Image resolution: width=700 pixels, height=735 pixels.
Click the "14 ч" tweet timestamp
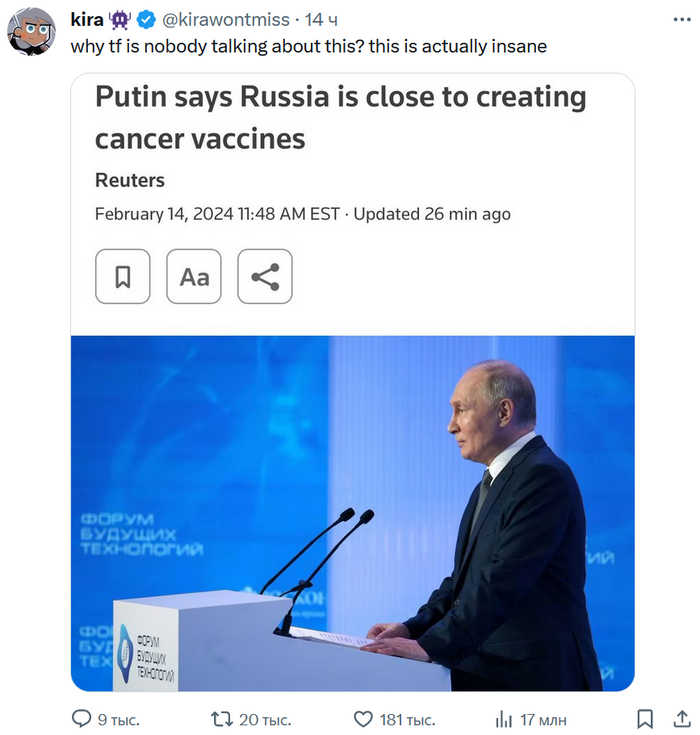tap(320, 19)
